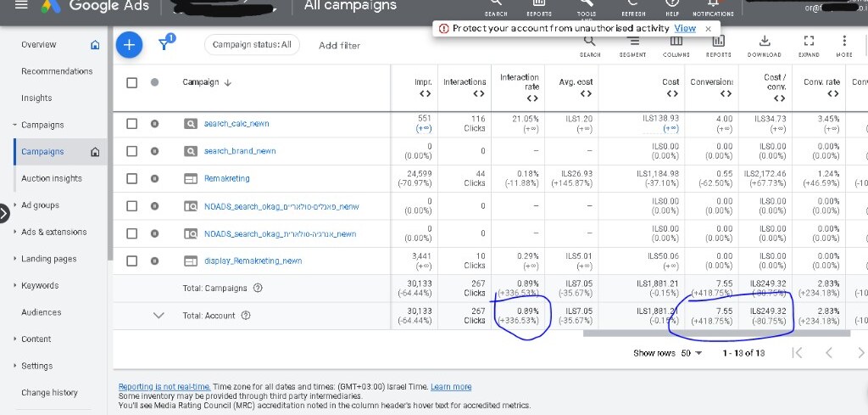Screen dimensions: 868x415
Task: Open the hamburger main menu
Action: (x=20, y=5)
